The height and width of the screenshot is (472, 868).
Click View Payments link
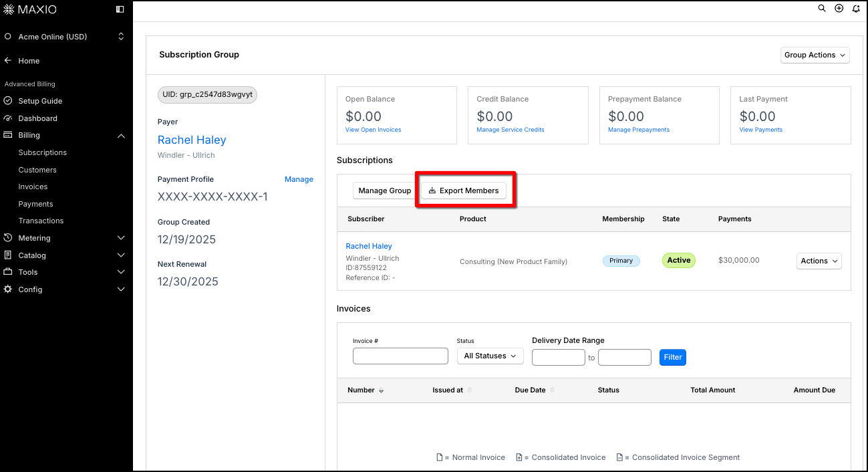[x=760, y=130]
